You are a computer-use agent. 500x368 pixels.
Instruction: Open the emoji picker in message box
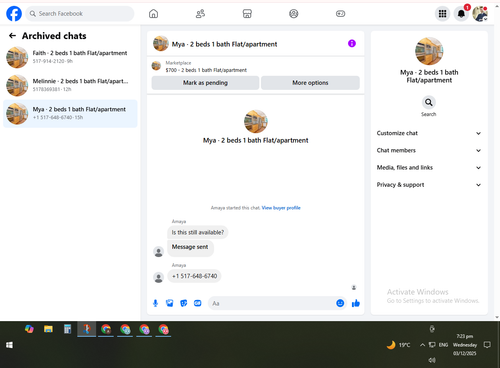pos(340,303)
